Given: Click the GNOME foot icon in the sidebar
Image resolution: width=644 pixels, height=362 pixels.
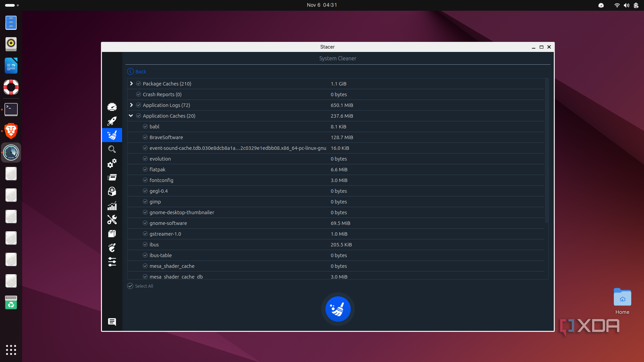Looking at the screenshot, I should 112,248.
